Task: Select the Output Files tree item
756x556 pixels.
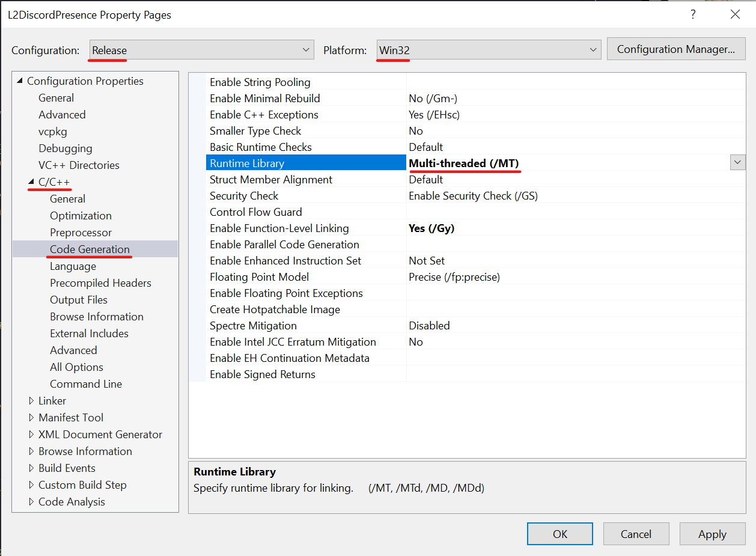Action: click(79, 300)
